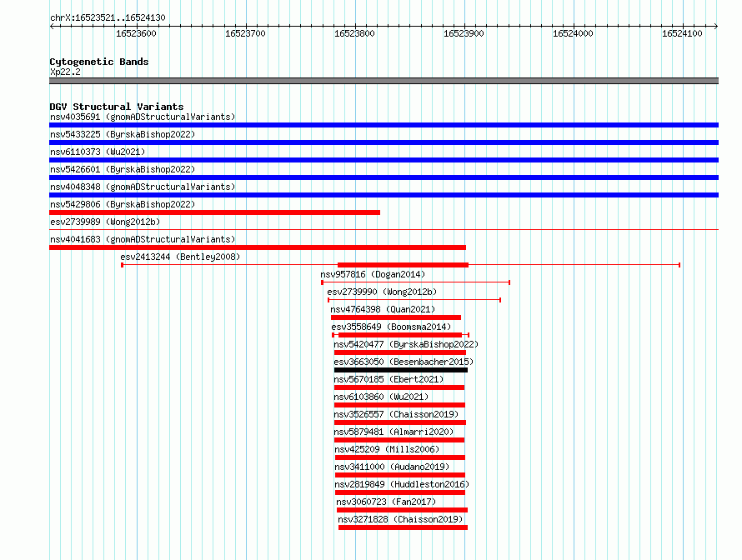Click the nsv3060723 (Fan2017) label
This screenshot has height=560, width=742.
(386, 502)
